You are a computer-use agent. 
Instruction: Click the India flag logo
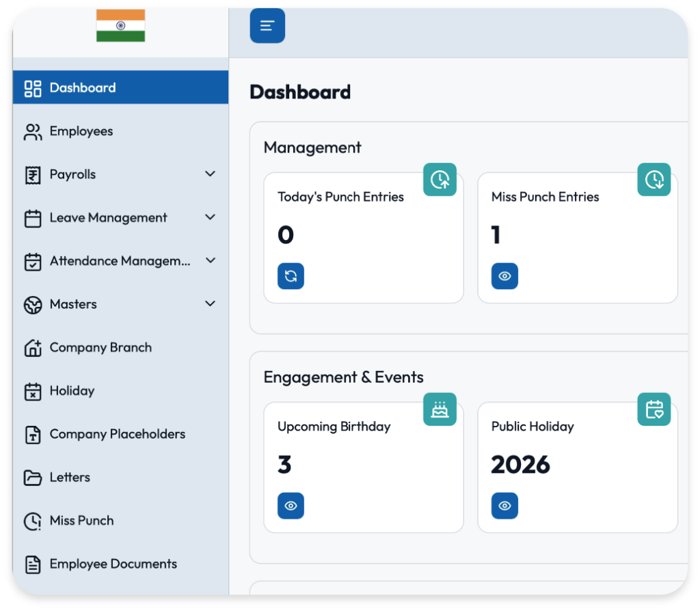click(120, 26)
